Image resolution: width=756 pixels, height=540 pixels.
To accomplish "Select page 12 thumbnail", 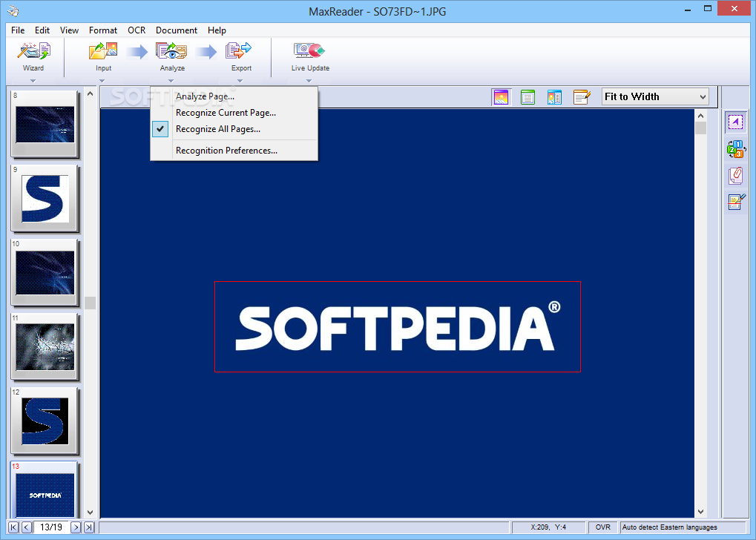I will 45,421.
